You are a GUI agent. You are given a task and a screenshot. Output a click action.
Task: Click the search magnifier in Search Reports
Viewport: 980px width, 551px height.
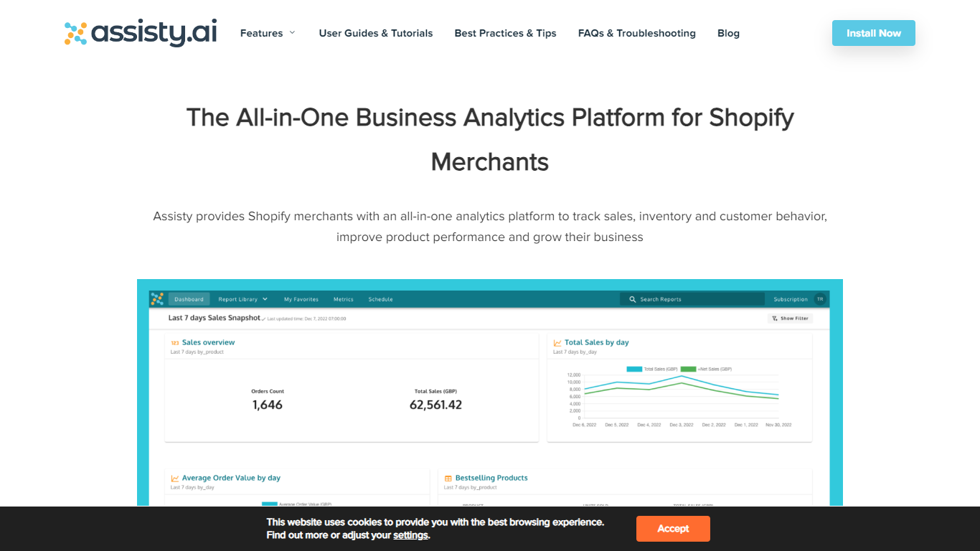coord(632,299)
